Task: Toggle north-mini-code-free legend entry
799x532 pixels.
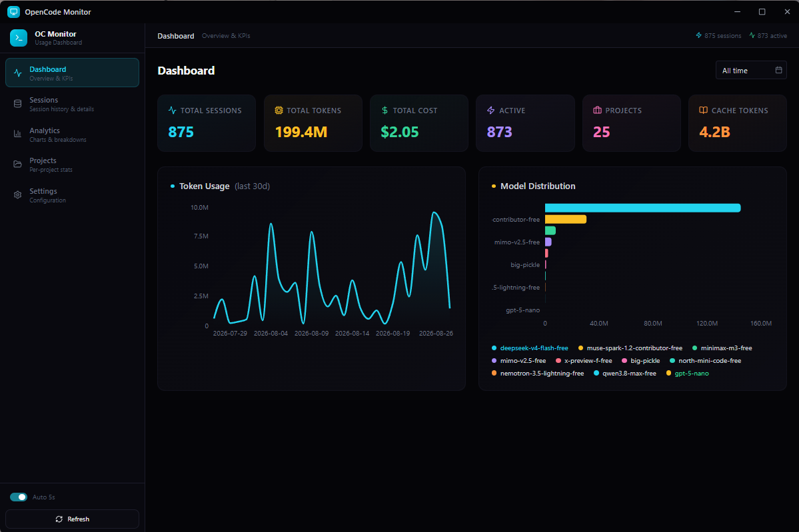Action: [705, 361]
